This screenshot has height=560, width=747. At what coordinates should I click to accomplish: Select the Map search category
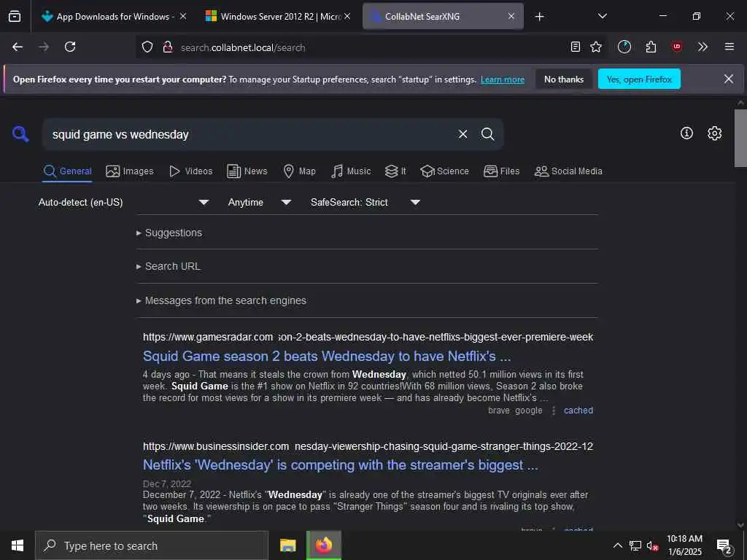click(300, 171)
